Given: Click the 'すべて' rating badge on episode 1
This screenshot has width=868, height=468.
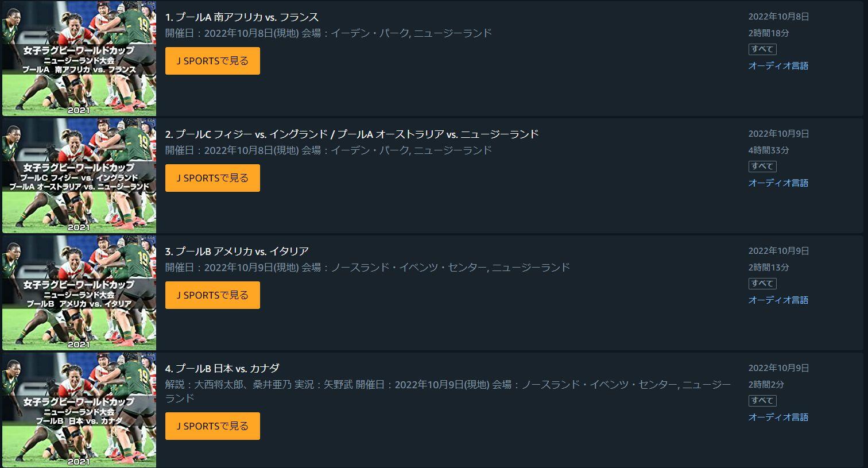Looking at the screenshot, I should (x=762, y=49).
